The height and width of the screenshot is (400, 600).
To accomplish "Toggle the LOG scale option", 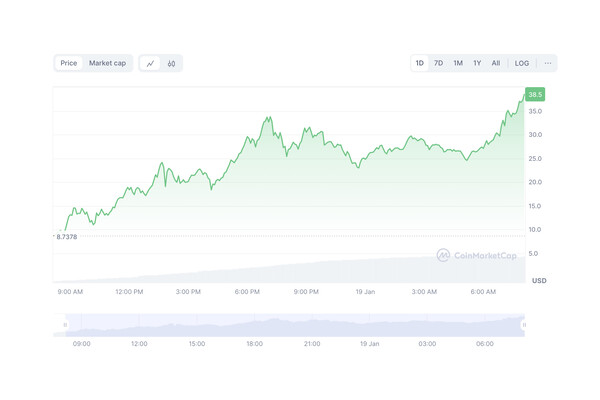I will (x=522, y=63).
